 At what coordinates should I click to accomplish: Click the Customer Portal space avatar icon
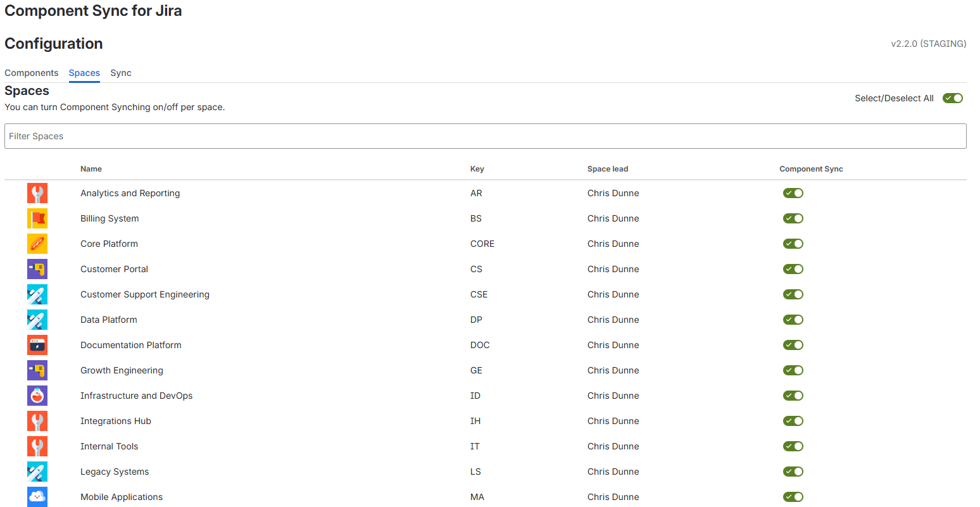tap(37, 269)
